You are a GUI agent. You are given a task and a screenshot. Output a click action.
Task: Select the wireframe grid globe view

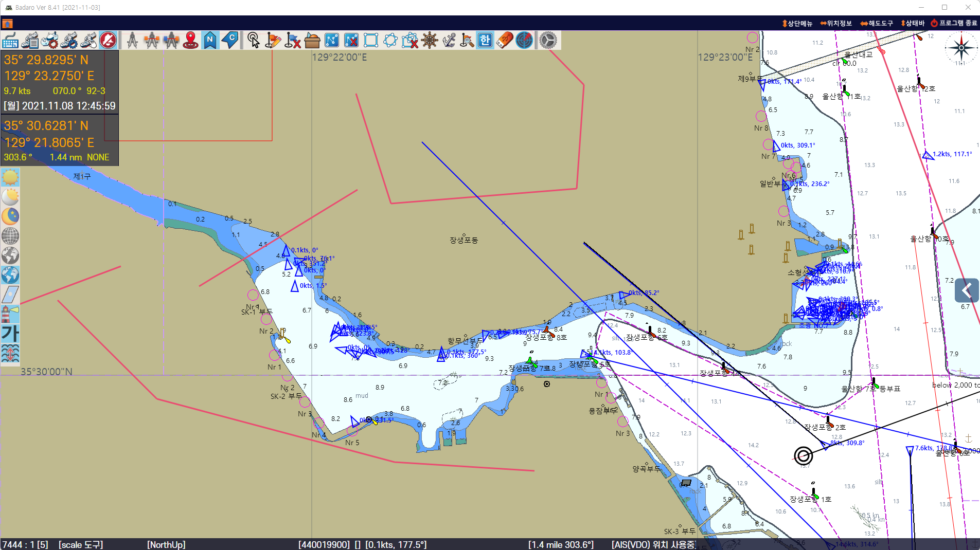pos(10,236)
